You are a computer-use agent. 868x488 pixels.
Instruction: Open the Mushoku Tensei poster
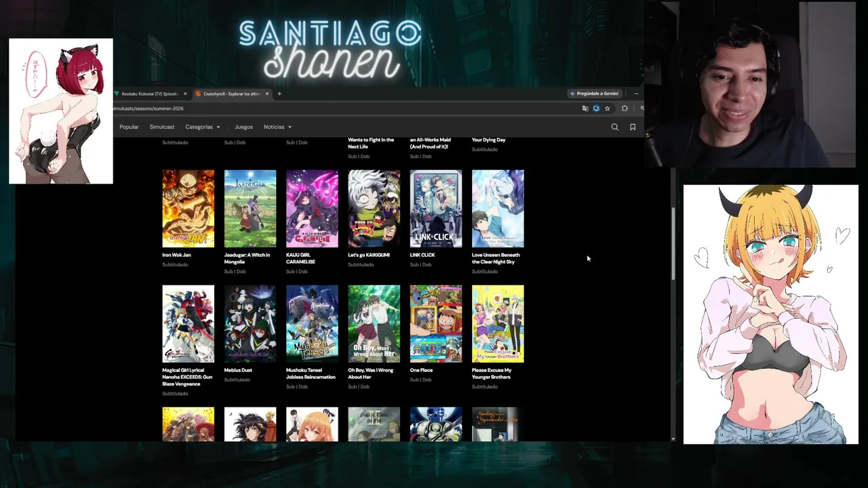pyautogui.click(x=312, y=324)
